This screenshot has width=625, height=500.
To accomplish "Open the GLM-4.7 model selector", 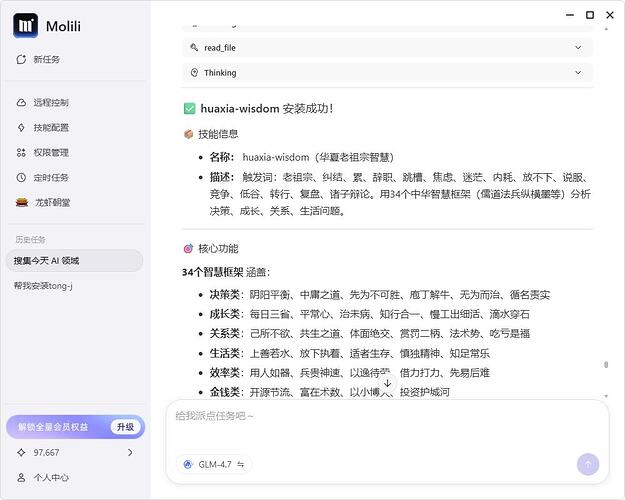I will click(214, 465).
